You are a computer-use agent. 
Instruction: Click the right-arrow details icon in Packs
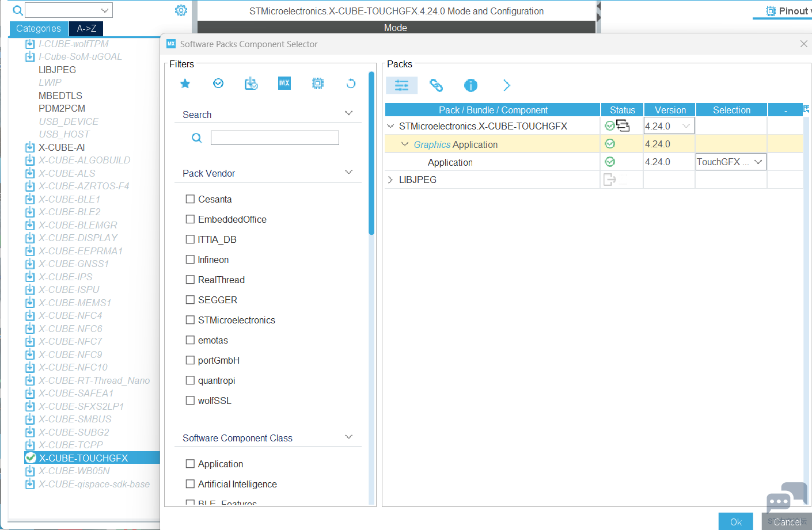(506, 85)
